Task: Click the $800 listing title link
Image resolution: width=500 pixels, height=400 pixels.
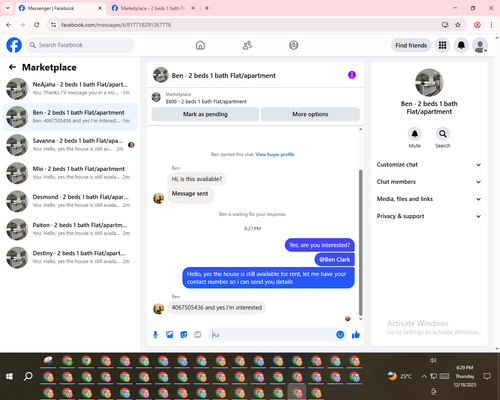Action: [206, 101]
